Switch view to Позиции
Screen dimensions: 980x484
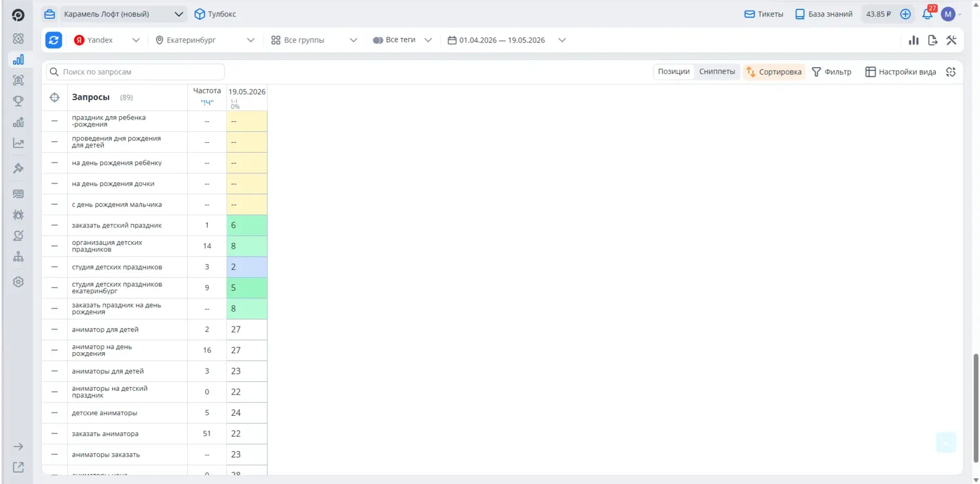pos(674,72)
